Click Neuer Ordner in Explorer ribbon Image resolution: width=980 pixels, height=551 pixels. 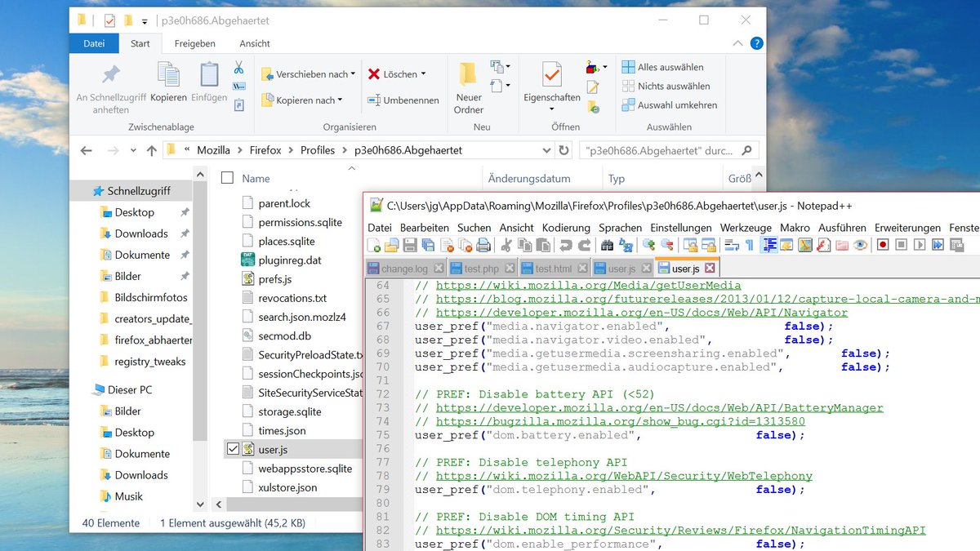tap(469, 88)
